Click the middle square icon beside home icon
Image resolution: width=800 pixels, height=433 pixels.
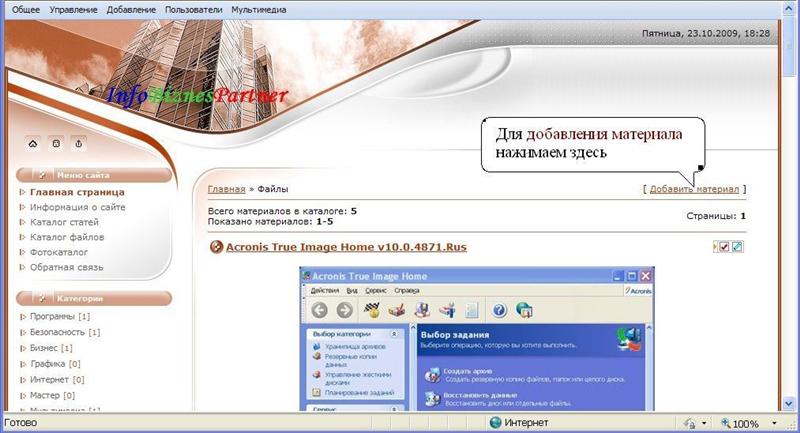[56, 144]
